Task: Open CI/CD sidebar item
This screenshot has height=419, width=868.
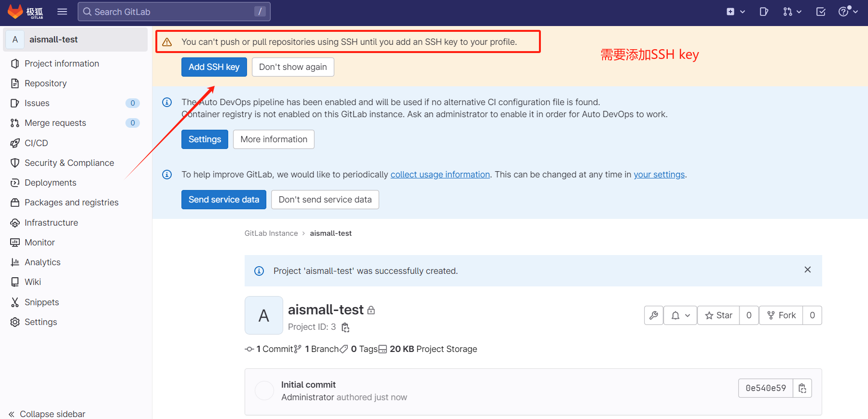Action: click(76, 143)
